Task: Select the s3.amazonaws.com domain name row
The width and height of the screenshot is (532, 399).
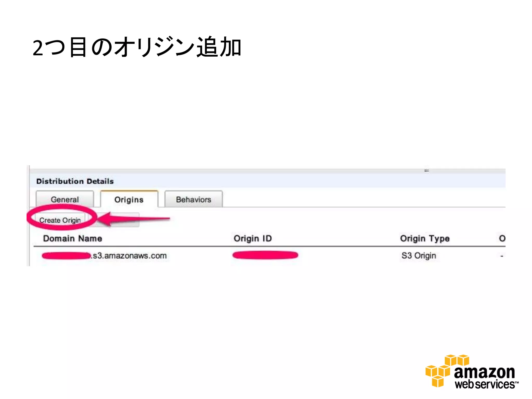Action: [x=269, y=256]
